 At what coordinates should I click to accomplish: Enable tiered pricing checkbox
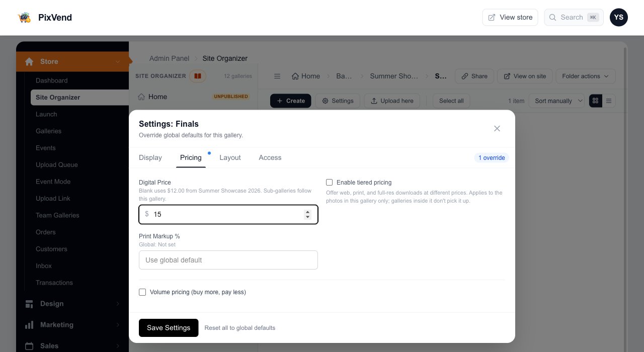[330, 183]
